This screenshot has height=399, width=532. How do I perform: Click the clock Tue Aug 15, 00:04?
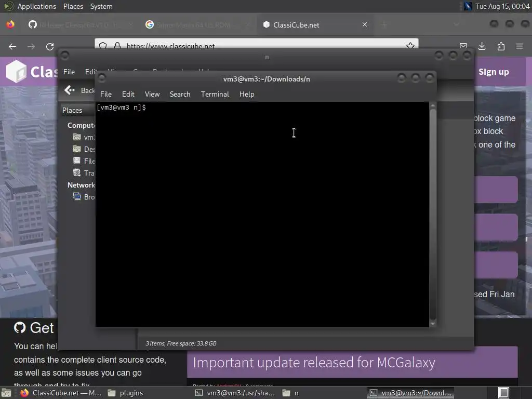point(502,6)
